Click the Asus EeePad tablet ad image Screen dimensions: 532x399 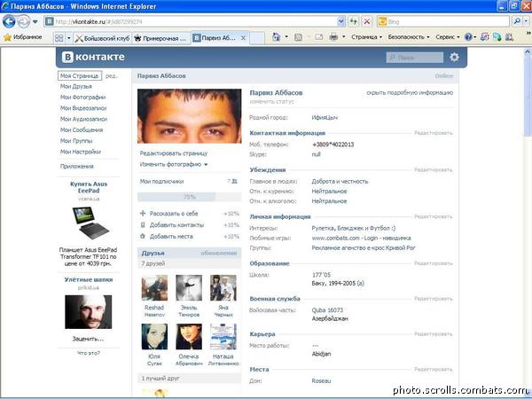pos(90,223)
